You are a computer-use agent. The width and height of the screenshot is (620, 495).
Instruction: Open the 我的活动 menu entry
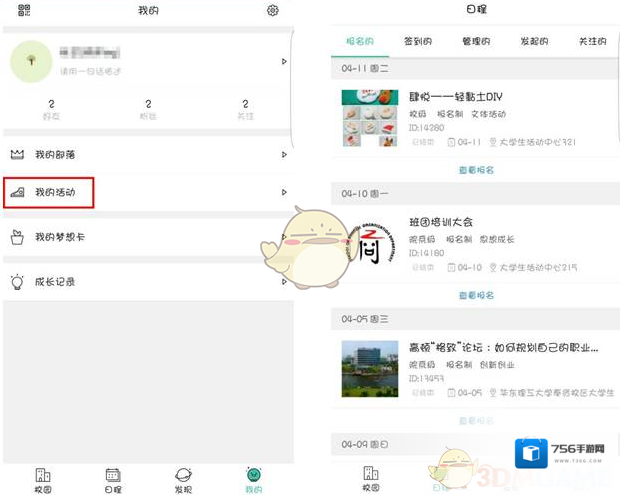pos(55,192)
